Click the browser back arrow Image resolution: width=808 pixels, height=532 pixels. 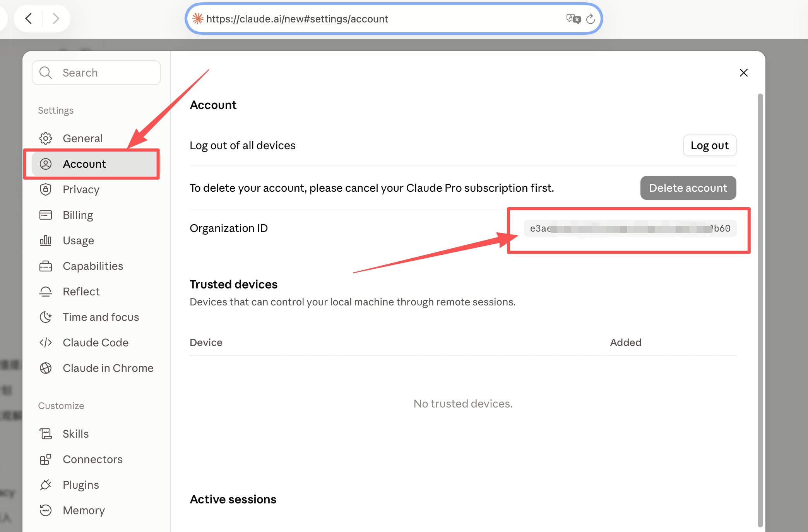click(x=28, y=18)
